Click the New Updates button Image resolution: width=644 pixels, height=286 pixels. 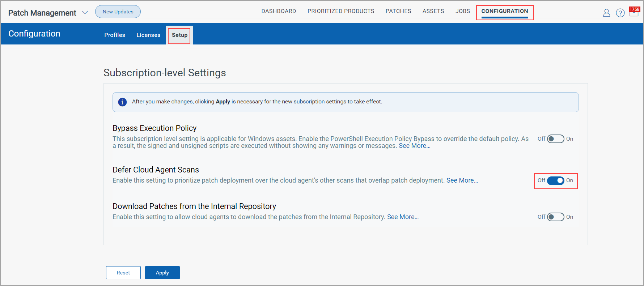118,12
